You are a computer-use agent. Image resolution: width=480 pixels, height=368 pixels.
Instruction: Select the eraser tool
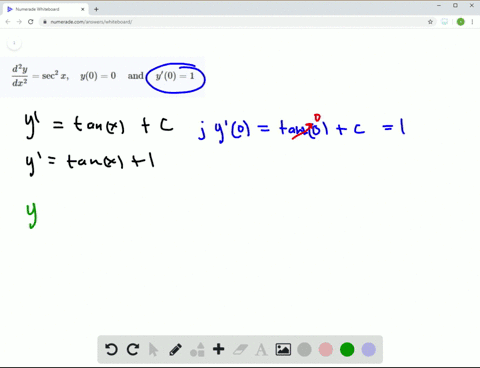pyautogui.click(x=240, y=350)
